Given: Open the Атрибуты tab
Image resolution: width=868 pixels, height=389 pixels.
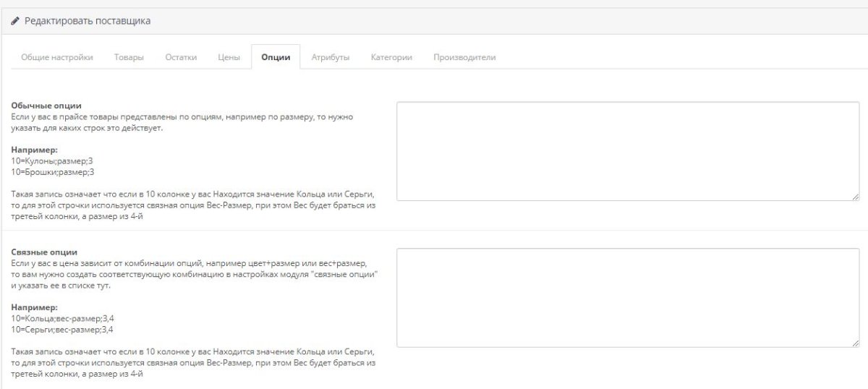Looking at the screenshot, I should pyautogui.click(x=331, y=57).
